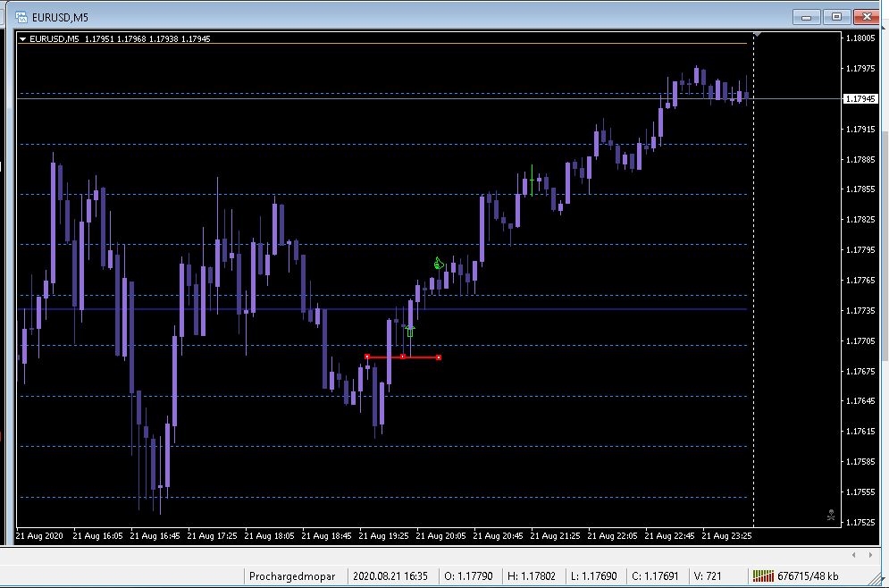Restore down the EURUSD,M5 chart window
Image resolution: width=889 pixels, height=588 pixels.
[x=837, y=17]
